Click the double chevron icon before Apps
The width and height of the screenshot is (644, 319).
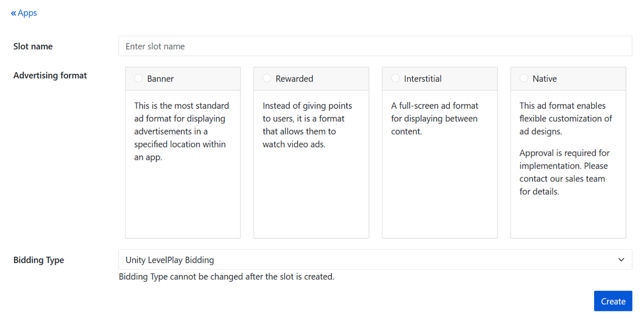click(14, 13)
